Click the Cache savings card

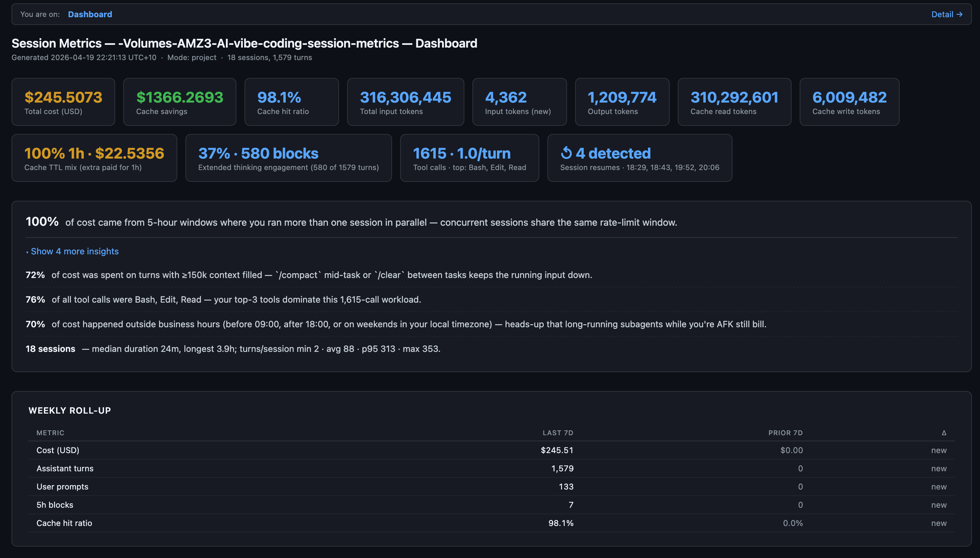(x=180, y=102)
